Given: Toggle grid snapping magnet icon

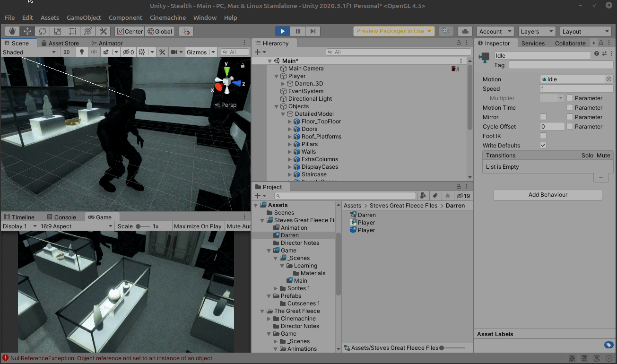Looking at the screenshot, I should pos(187,31).
